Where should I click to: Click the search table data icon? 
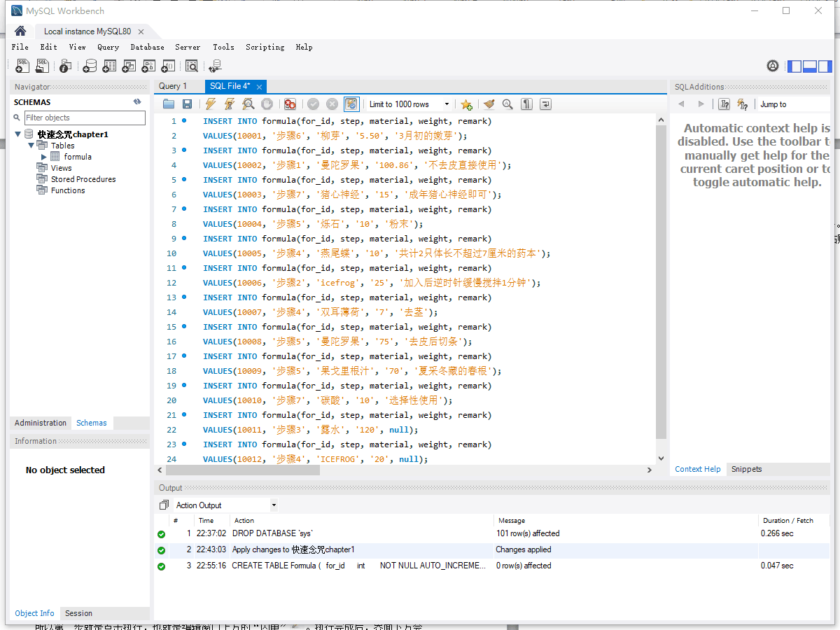pos(192,66)
